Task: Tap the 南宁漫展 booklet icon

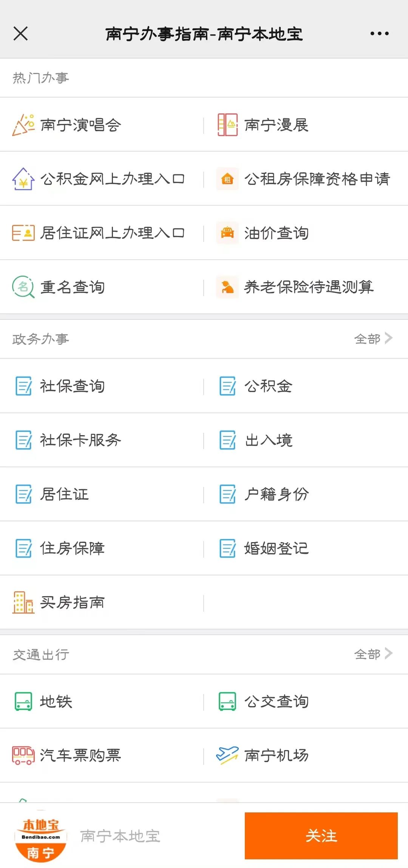Action: (x=227, y=125)
